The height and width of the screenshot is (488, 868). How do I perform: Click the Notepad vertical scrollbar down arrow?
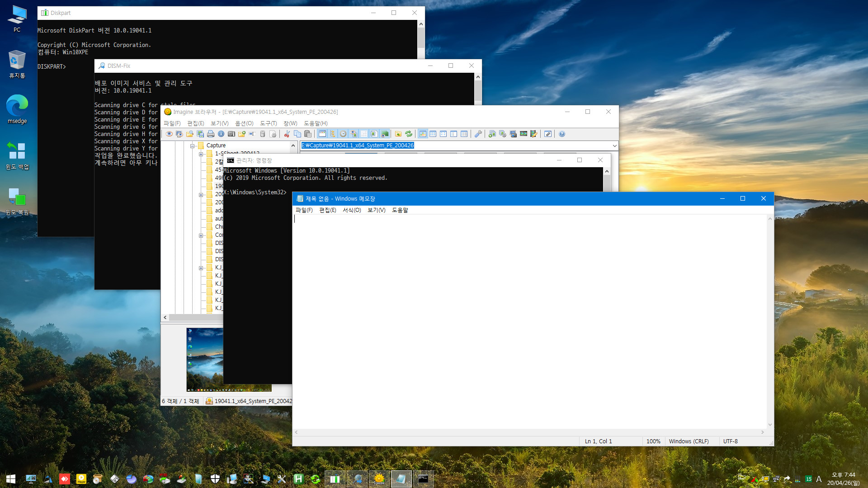(770, 425)
